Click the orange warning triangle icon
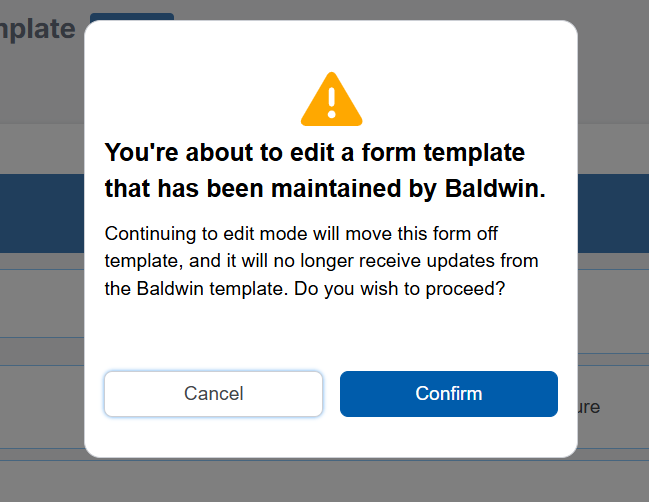Viewport: 649px width, 502px height. pos(331,100)
